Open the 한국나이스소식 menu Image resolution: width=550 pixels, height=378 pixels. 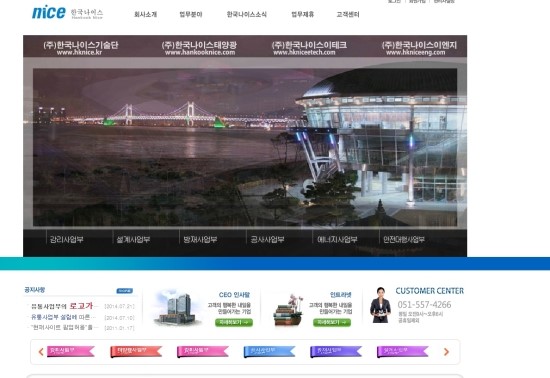(247, 14)
